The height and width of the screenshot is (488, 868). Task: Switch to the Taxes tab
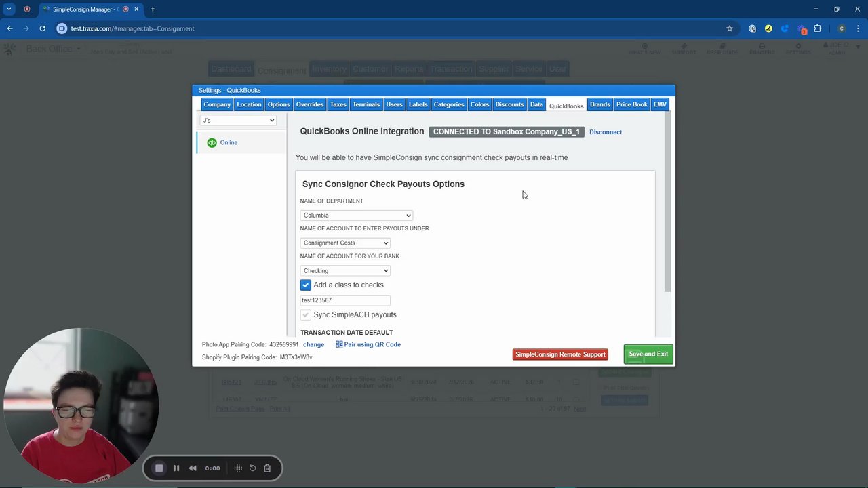point(338,104)
